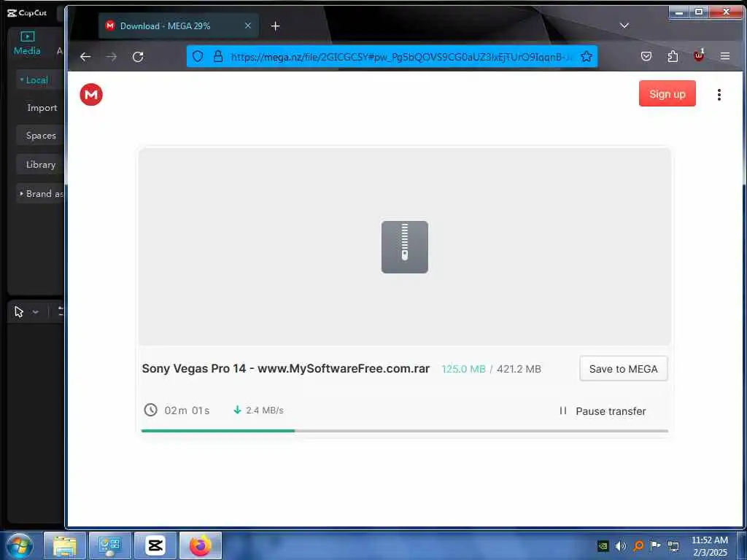
Task: Click the browser forward arrow
Action: pos(111,57)
